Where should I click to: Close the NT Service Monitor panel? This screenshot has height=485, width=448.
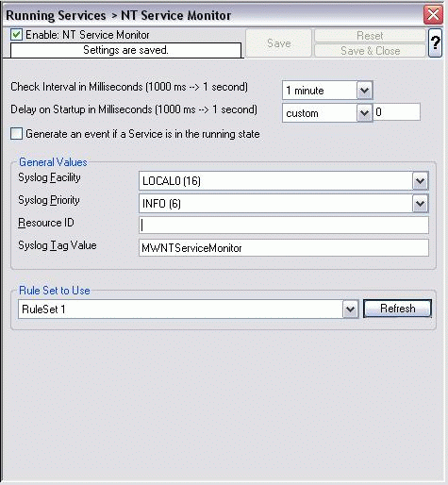pos(433,14)
